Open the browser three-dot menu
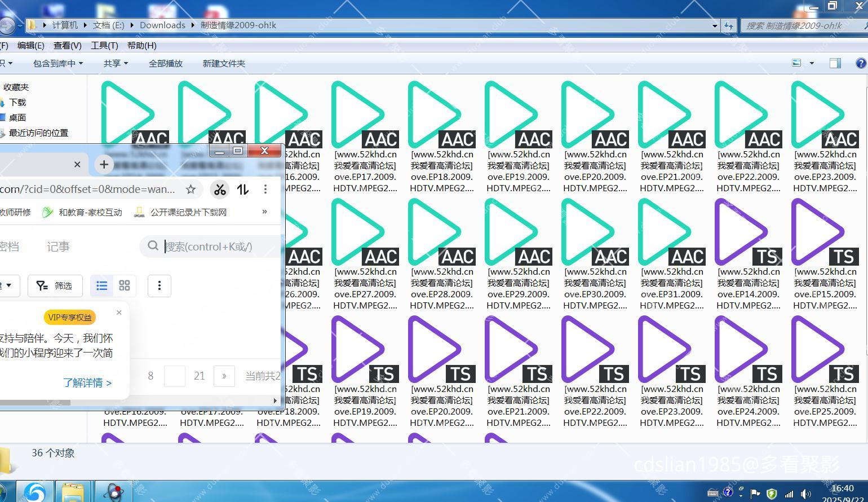The width and height of the screenshot is (868, 502). (265, 190)
